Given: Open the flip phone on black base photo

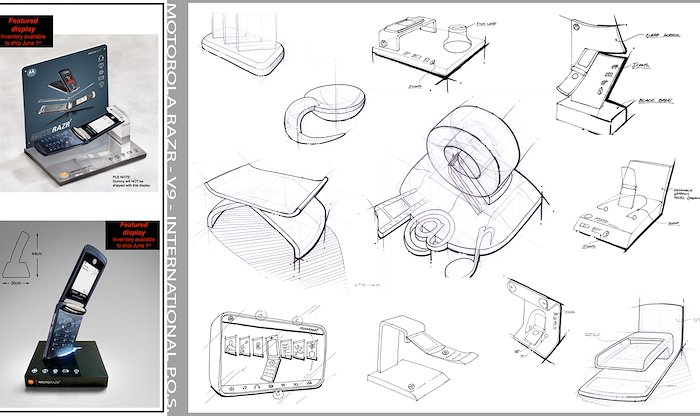Looking at the screenshot, I should tap(81, 316).
